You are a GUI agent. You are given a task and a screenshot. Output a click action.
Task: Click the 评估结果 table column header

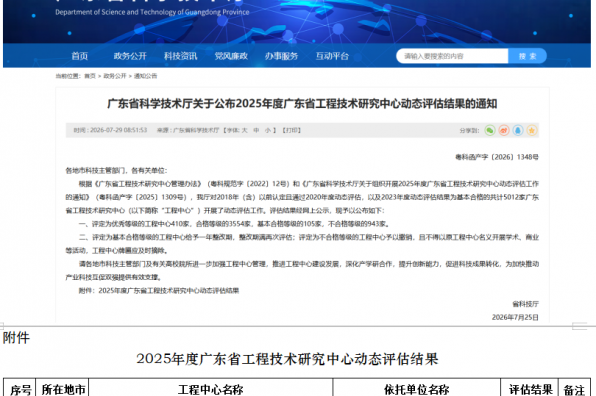click(x=531, y=389)
